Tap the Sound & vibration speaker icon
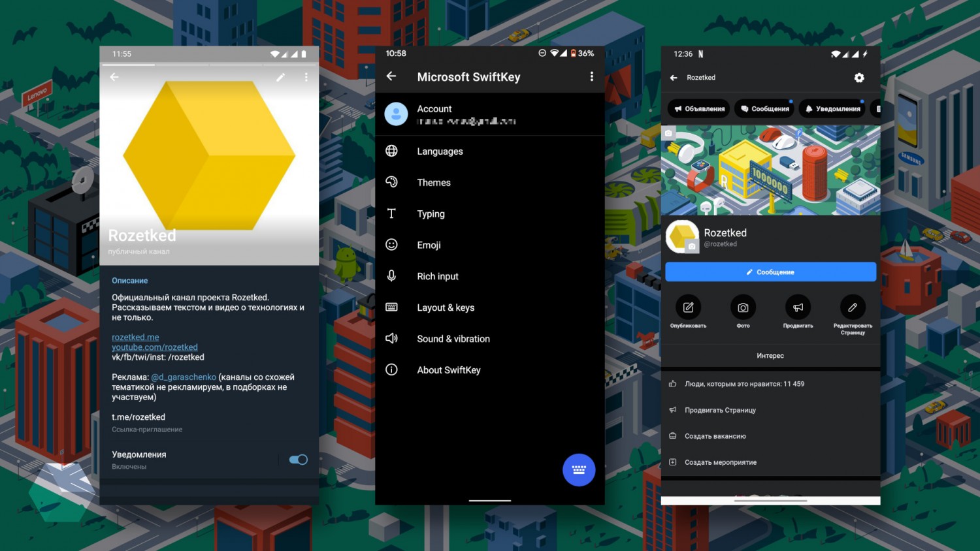Screen dimensions: 980x551 tap(391, 338)
